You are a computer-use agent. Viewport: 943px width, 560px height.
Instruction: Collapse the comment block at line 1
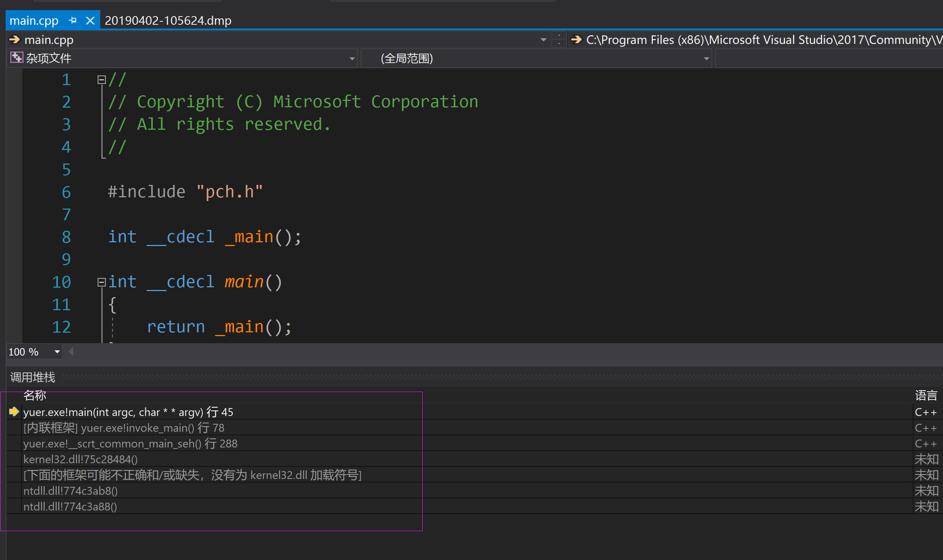[101, 80]
